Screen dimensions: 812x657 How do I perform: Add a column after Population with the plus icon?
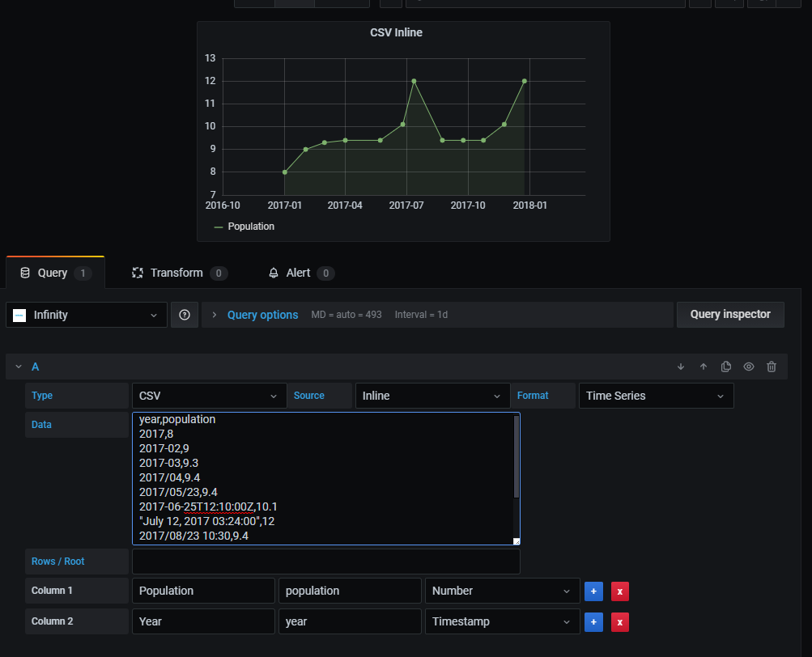click(x=593, y=591)
